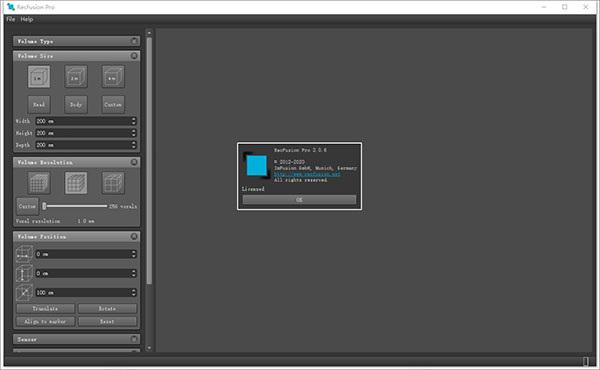Click the RecFusion Pro title bar app icon
600x370 pixels.
tap(11, 7)
